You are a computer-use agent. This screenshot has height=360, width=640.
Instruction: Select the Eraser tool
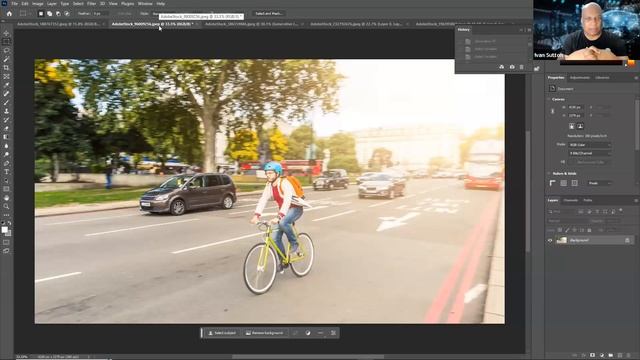click(x=6, y=129)
